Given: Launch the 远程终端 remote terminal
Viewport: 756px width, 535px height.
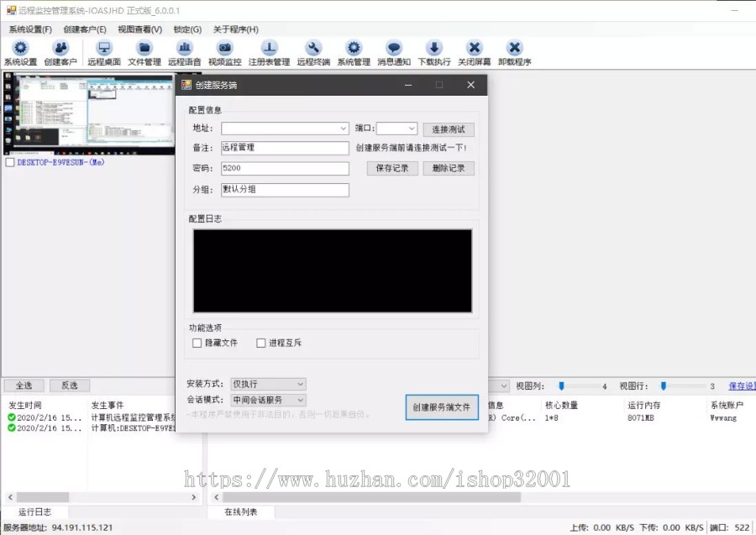Looking at the screenshot, I should [312, 52].
